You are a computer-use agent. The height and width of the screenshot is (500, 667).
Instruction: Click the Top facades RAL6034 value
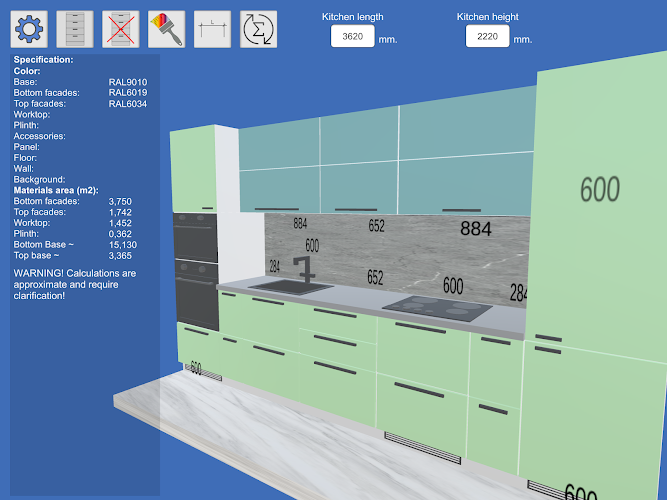tap(128, 103)
